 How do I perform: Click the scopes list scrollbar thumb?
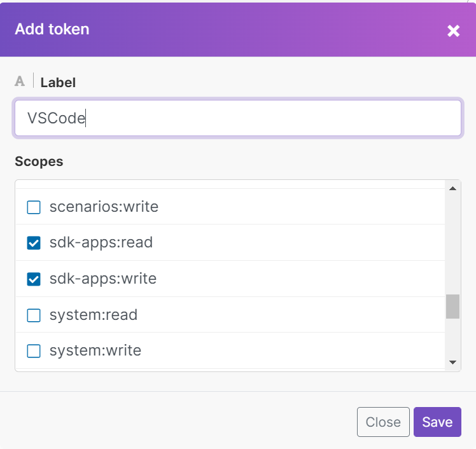tap(452, 307)
